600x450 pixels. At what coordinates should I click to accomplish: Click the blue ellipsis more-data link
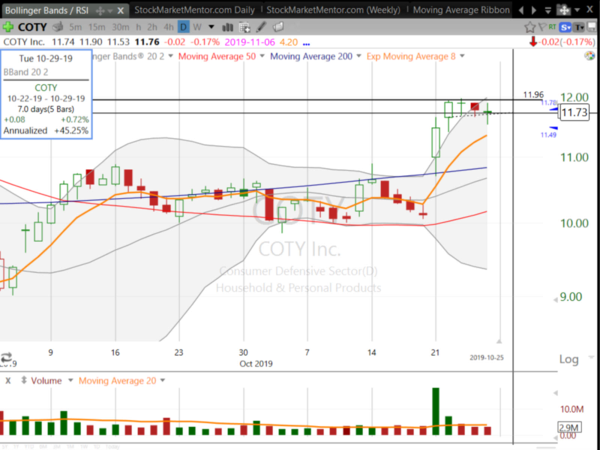point(306,43)
